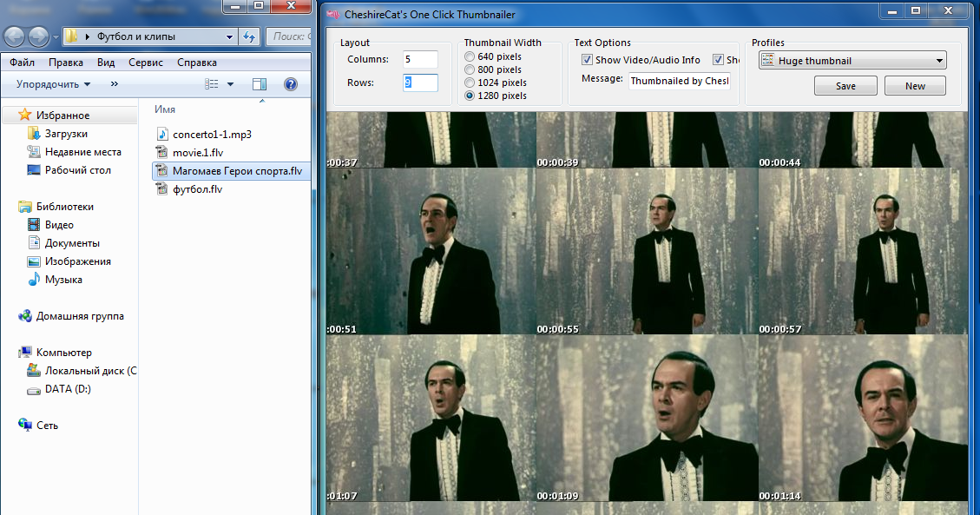This screenshot has height=515, width=980.
Task: Toggle the Show Video/Audio Info checkbox
Action: tap(587, 60)
